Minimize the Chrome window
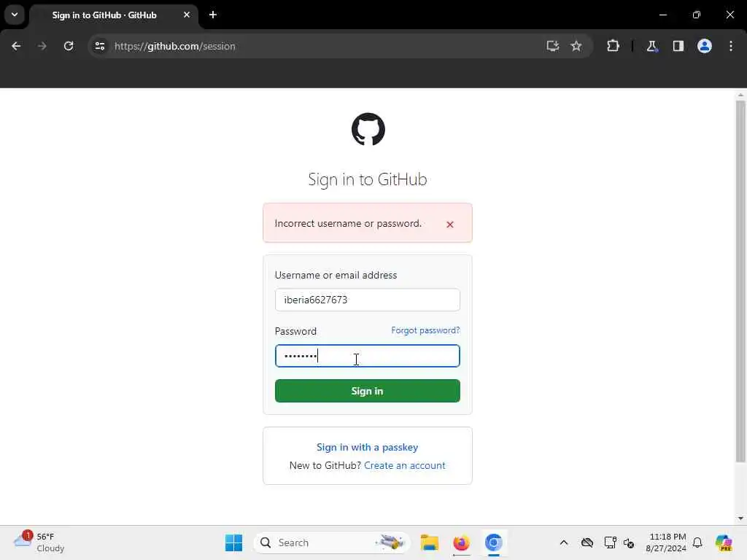The width and height of the screenshot is (747, 560). click(x=662, y=15)
